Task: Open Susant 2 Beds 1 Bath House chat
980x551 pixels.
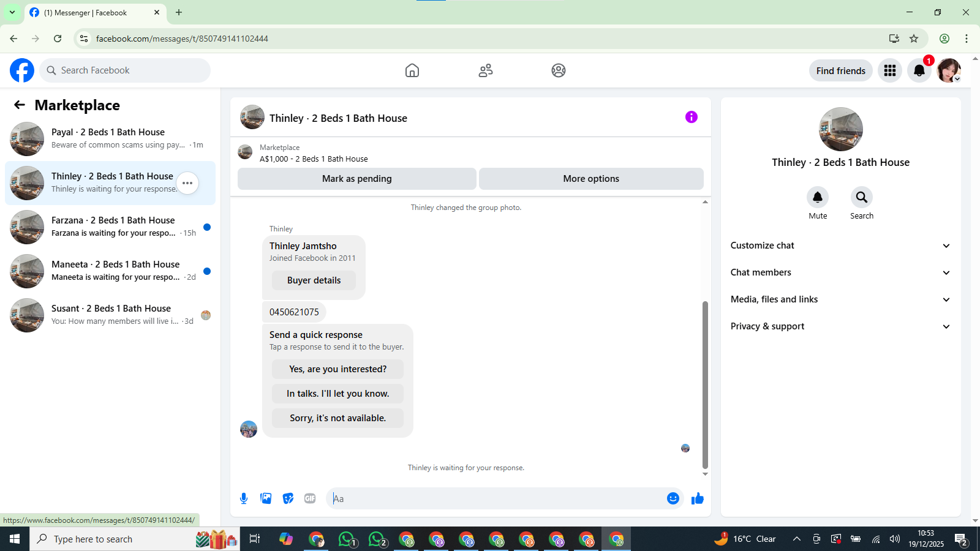Action: [110, 315]
